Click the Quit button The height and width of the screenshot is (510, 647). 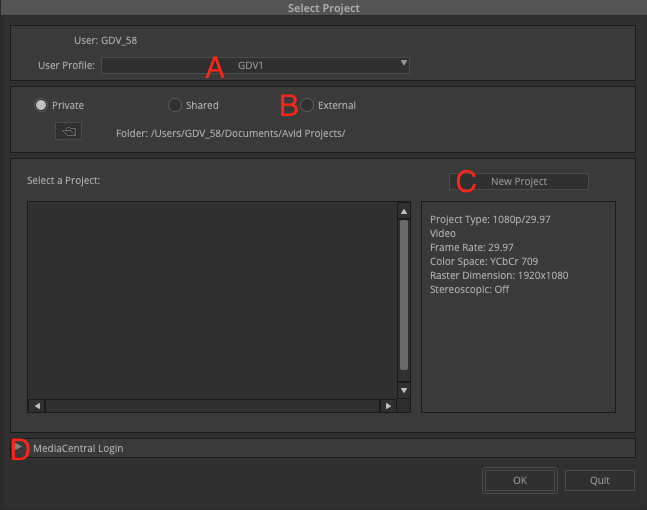pos(600,480)
